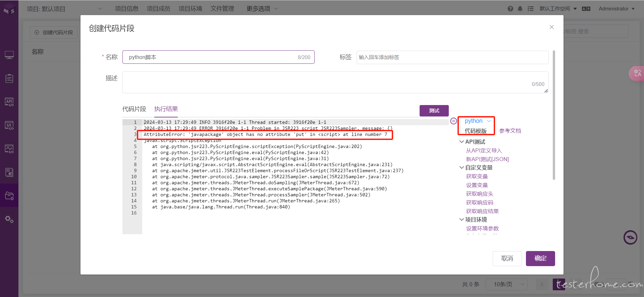Expand the 更多选项 menu

(262, 9)
